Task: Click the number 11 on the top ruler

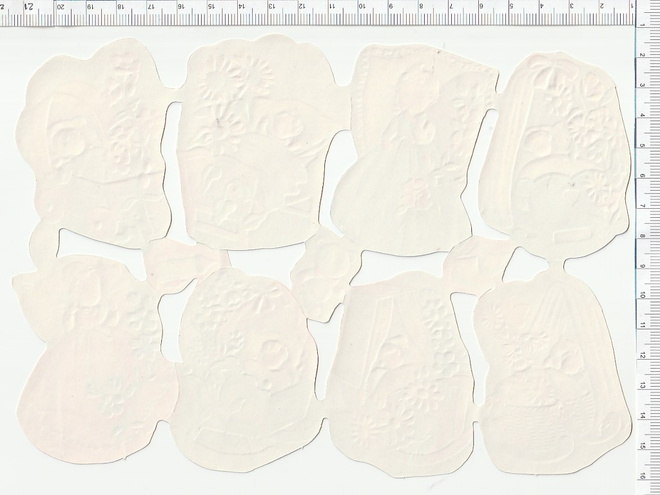Action: pos(332,7)
